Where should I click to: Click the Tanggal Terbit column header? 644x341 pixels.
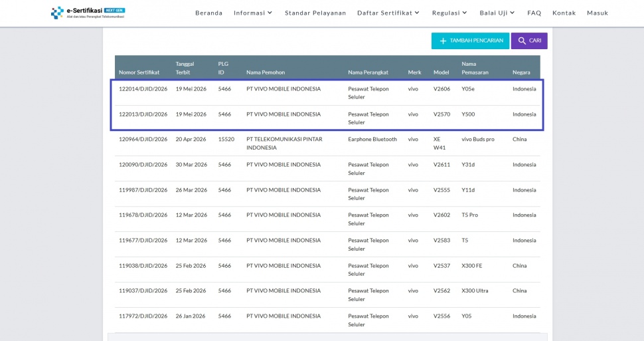pos(185,68)
